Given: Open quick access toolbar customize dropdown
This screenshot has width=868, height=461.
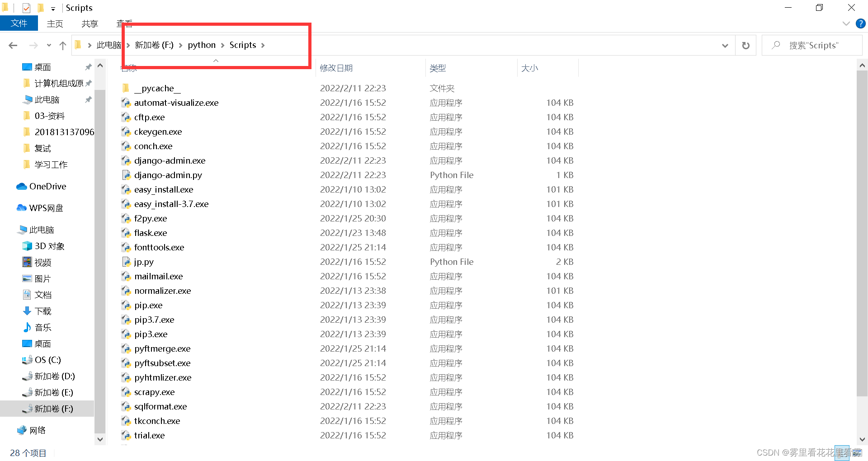Looking at the screenshot, I should 53,8.
